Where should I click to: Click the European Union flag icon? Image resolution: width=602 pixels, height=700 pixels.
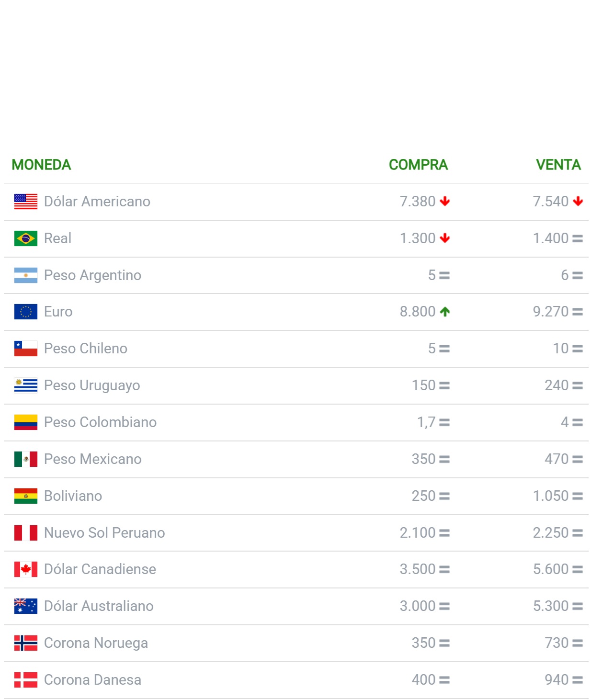(26, 312)
